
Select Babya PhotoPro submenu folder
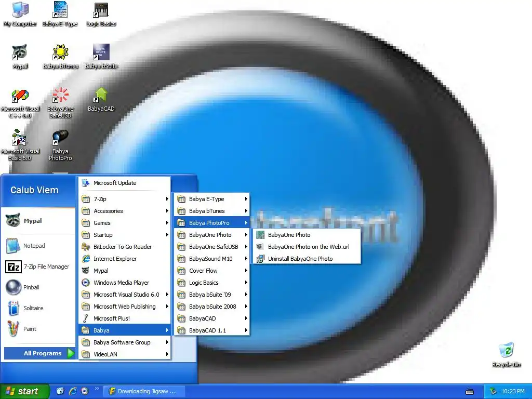point(212,223)
